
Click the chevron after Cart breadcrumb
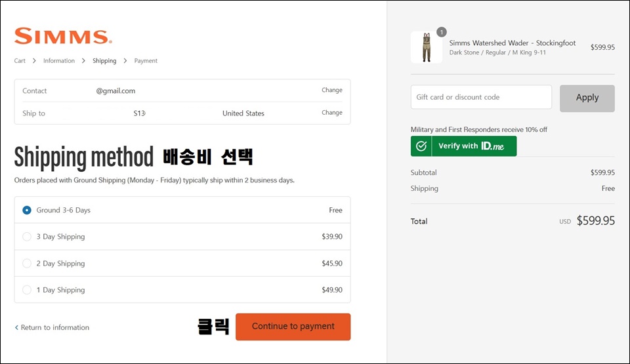(x=34, y=60)
